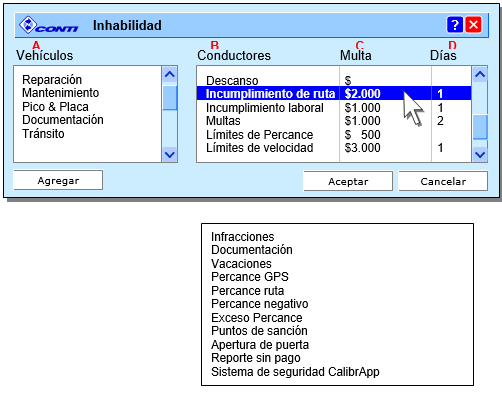The image size is (502, 395).
Task: Click Días value 2 for Multas
Action: tap(440, 121)
